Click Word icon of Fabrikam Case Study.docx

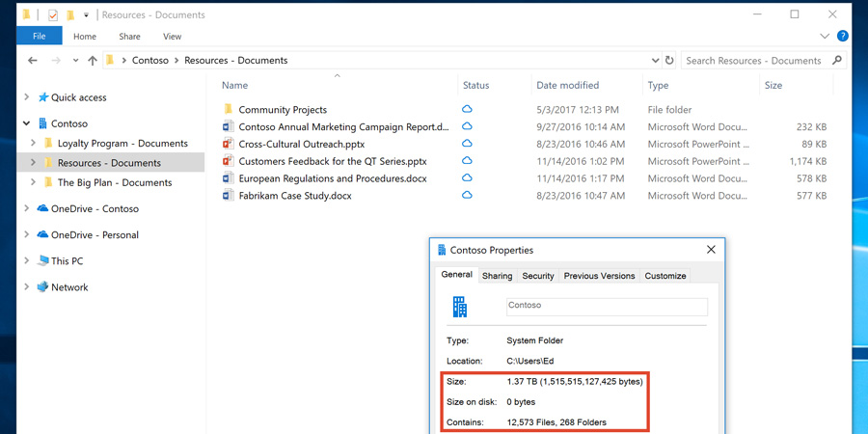click(228, 196)
